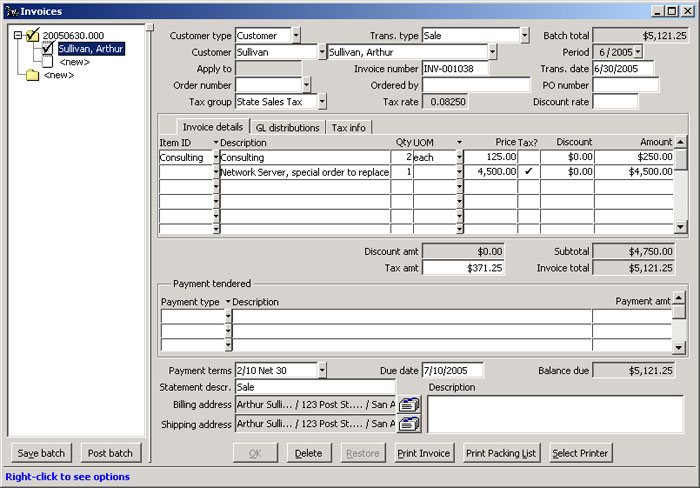Viewport: 700px width, 488px height.
Task: Open the Customer ID Sullivan dropdown
Action: pos(321,52)
